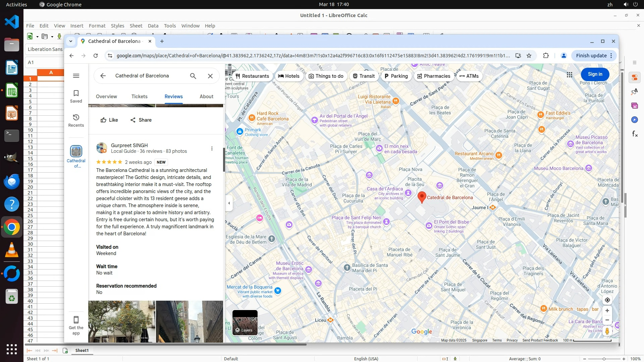The height and width of the screenshot is (362, 644).
Task: Collapse the side panel with arrow handle
Action: pos(229,203)
